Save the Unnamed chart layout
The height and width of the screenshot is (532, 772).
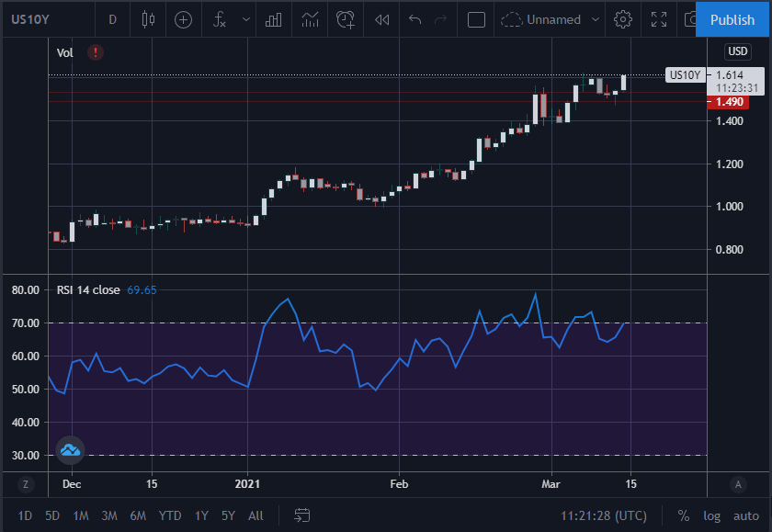(541, 19)
